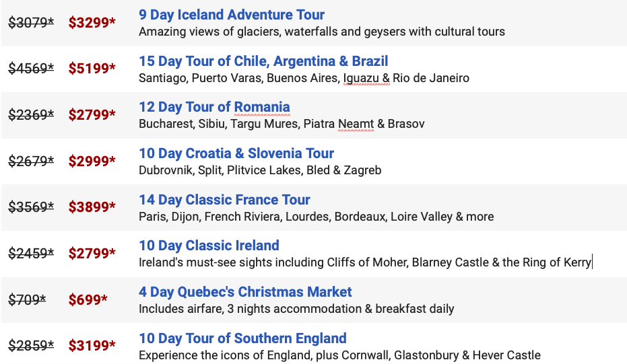Click the underlined word Neamt
The width and height of the screenshot is (627, 364).
click(356, 124)
